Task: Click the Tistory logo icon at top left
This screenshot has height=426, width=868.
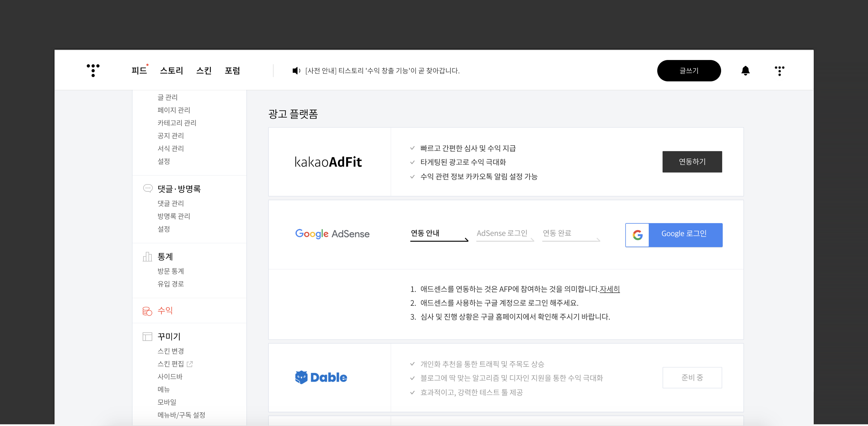Action: (x=93, y=70)
